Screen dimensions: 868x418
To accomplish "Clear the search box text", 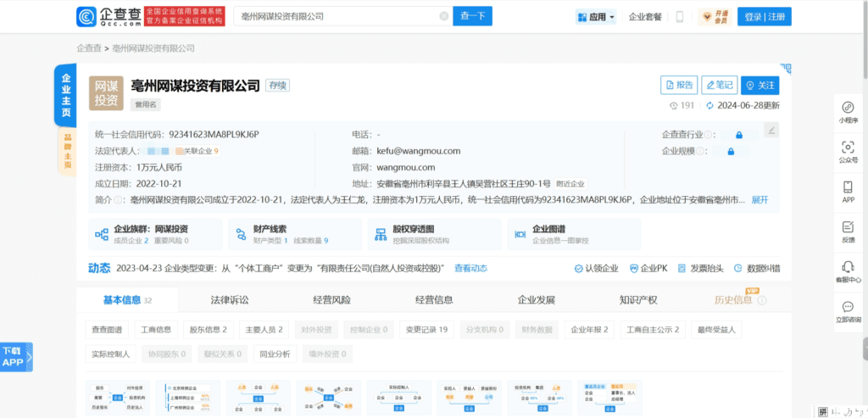I will [x=443, y=17].
